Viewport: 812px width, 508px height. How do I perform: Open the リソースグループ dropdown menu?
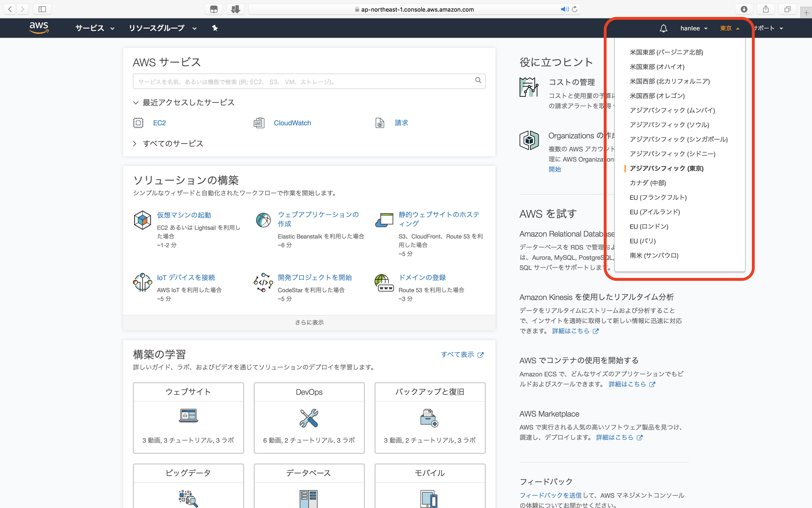[x=163, y=28]
